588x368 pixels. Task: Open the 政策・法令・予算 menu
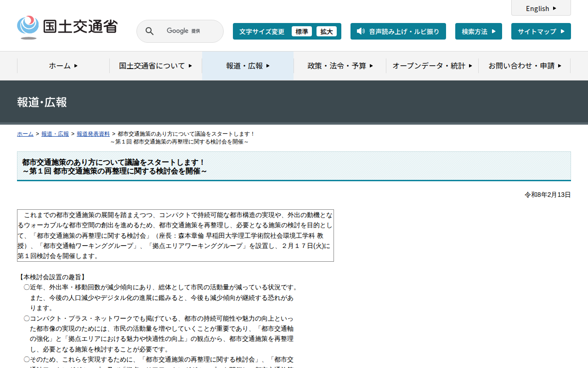pos(340,66)
